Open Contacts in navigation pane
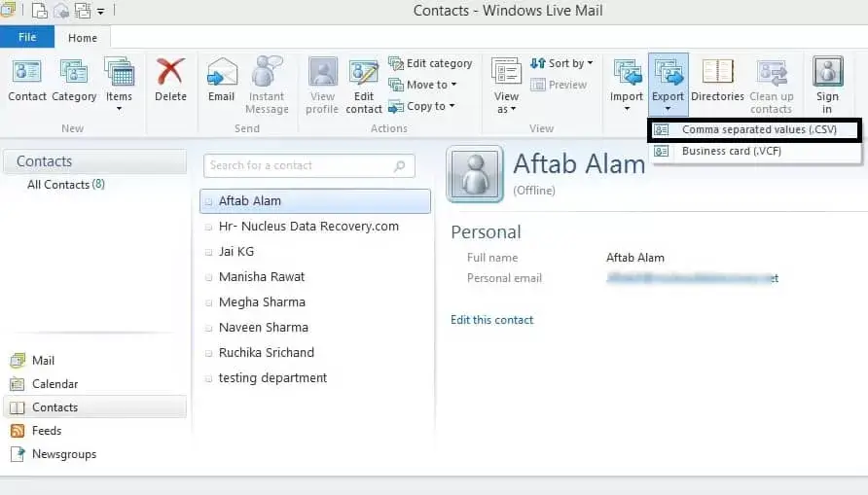 click(x=94, y=407)
